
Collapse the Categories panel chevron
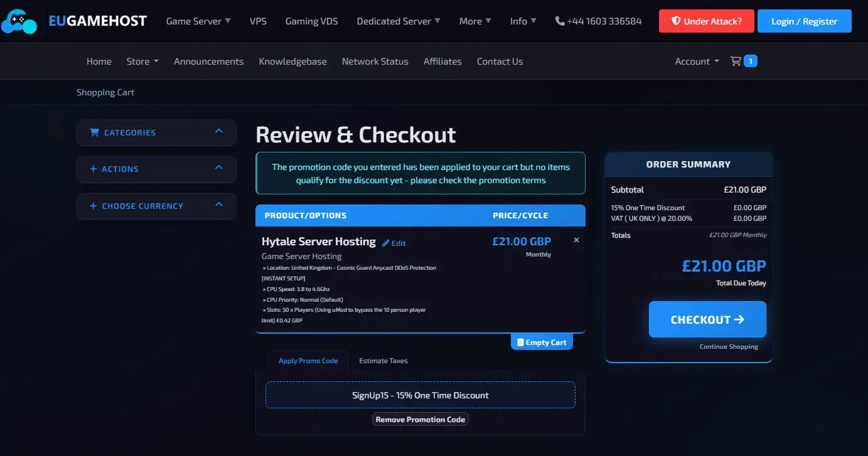coord(219,131)
